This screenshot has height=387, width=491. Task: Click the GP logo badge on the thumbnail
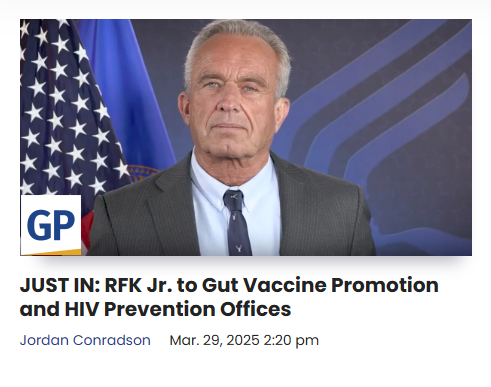point(51,225)
